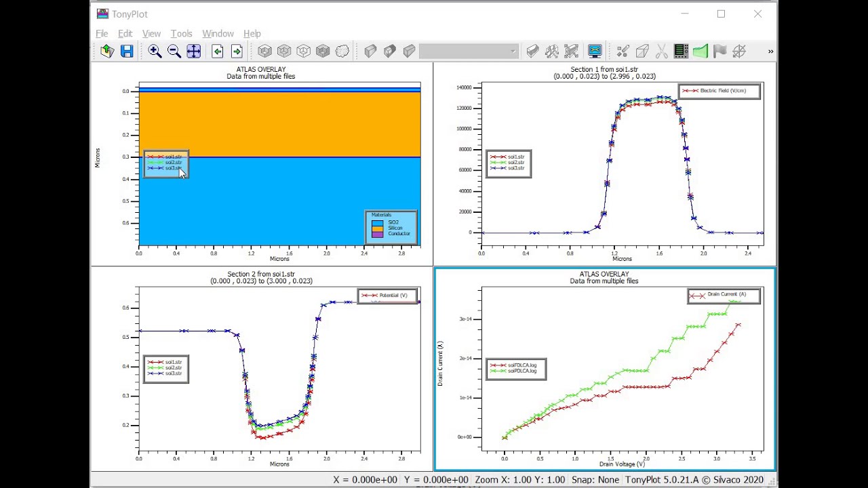Click the Snap: None status entry
This screenshot has height=488, width=868.
tap(595, 480)
